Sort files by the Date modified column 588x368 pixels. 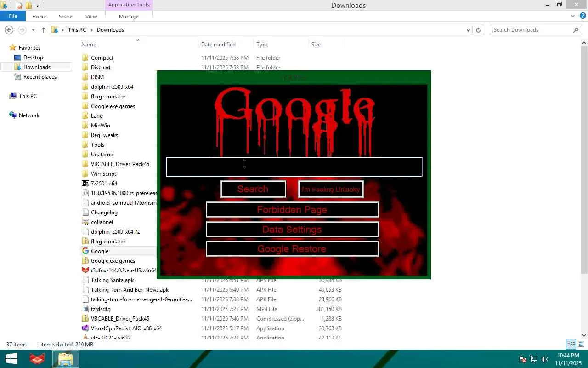coord(226,45)
